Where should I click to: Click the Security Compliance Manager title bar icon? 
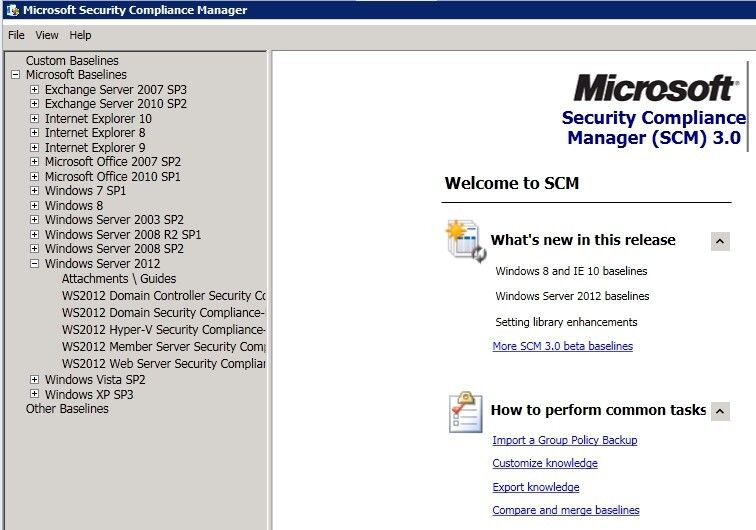pos(13,10)
